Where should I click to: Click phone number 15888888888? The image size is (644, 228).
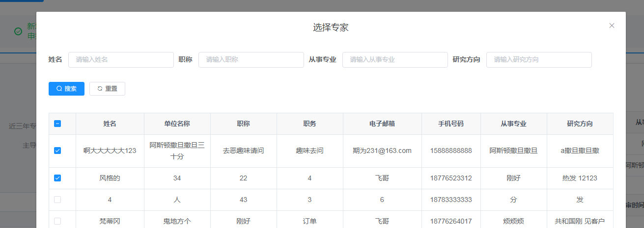451,151
